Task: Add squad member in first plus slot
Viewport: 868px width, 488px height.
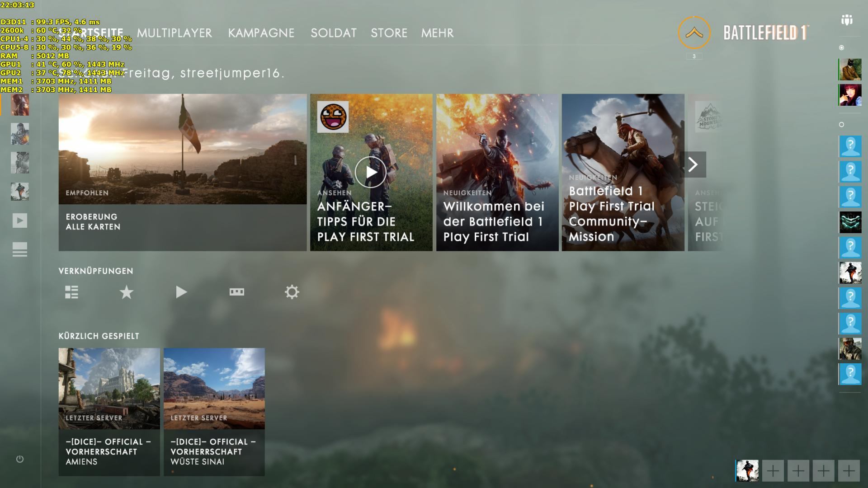Action: (x=773, y=471)
